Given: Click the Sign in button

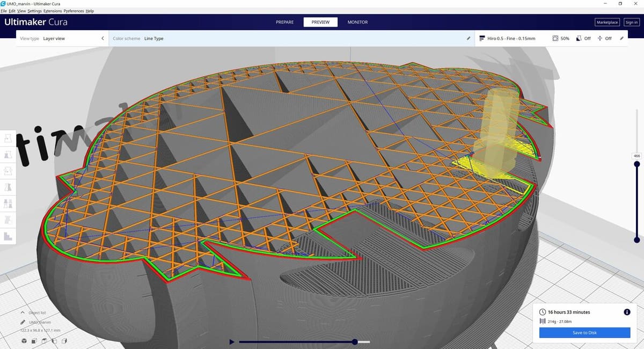Looking at the screenshot, I should pyautogui.click(x=632, y=22).
